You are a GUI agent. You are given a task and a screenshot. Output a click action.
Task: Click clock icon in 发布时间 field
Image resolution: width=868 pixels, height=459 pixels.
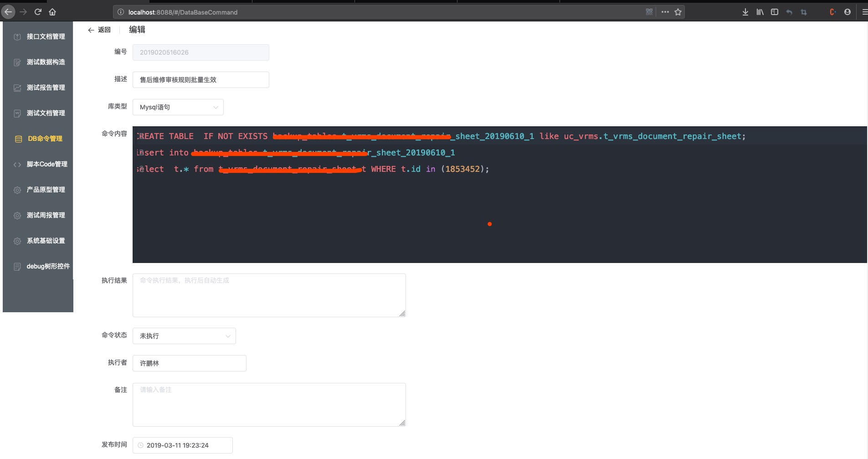click(x=141, y=445)
